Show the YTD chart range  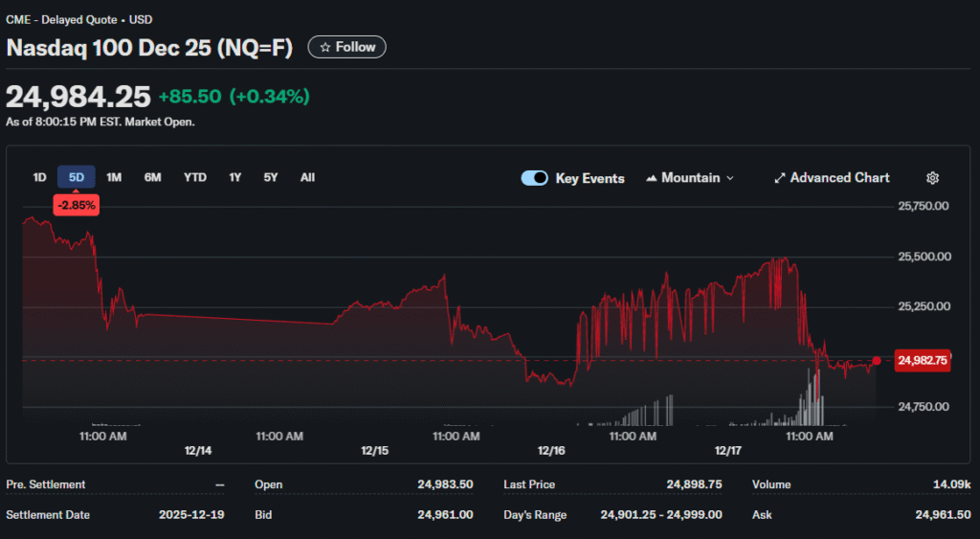point(194,177)
